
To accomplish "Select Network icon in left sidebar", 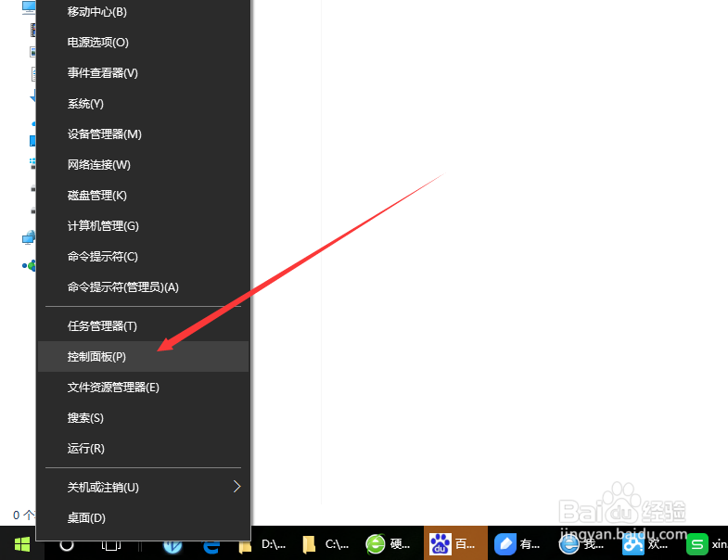I will tap(29, 237).
